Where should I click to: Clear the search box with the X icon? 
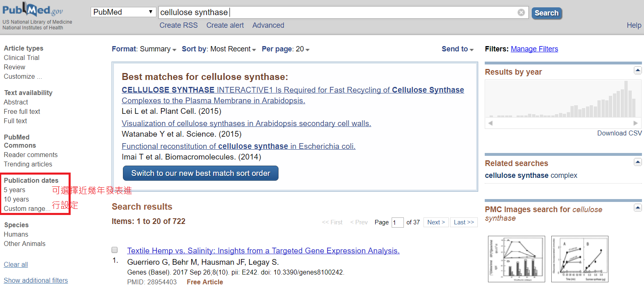click(521, 12)
